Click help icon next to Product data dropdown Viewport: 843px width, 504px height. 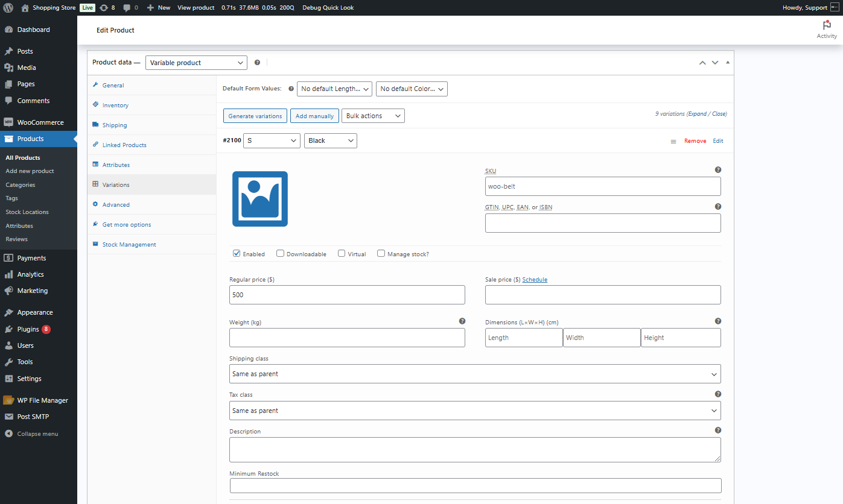pyautogui.click(x=257, y=62)
